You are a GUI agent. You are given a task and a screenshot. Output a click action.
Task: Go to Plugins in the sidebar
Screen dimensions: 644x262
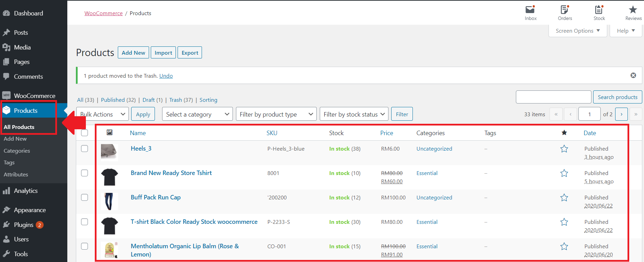pyautogui.click(x=24, y=225)
